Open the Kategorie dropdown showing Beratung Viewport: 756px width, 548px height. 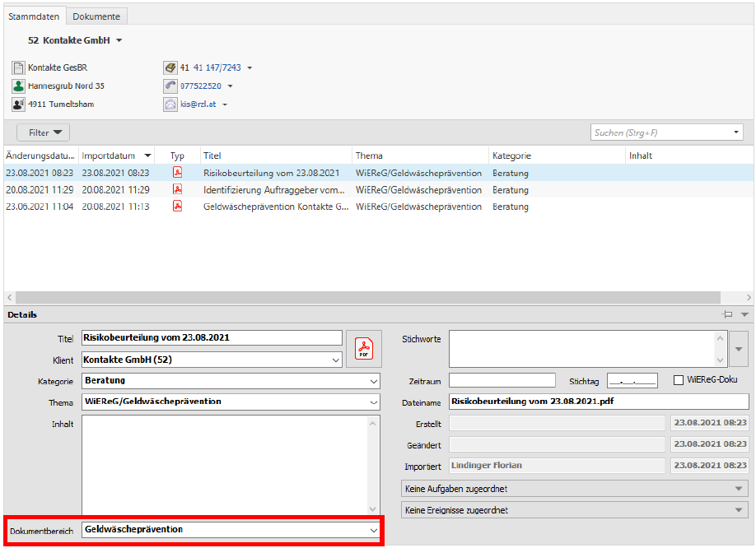374,382
